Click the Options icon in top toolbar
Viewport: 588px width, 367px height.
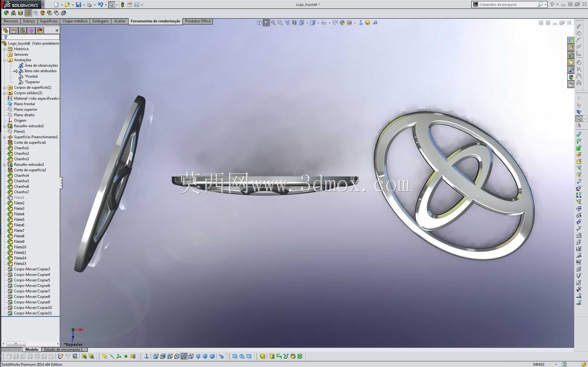click(x=137, y=5)
